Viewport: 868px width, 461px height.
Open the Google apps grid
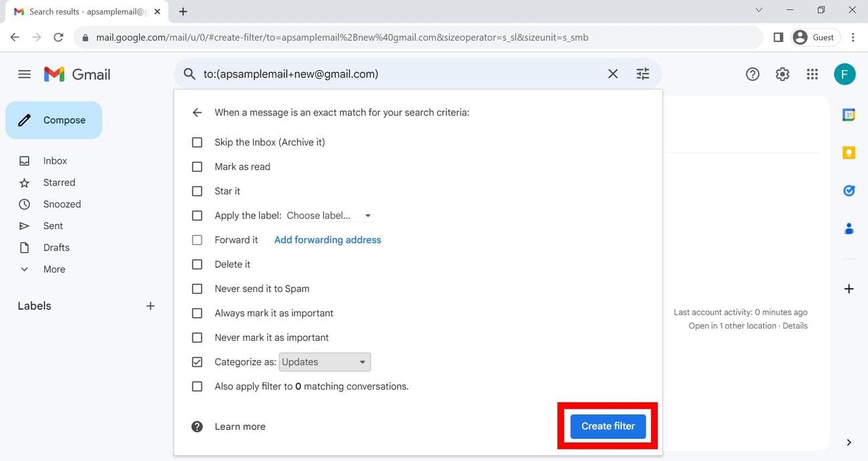[812, 73]
